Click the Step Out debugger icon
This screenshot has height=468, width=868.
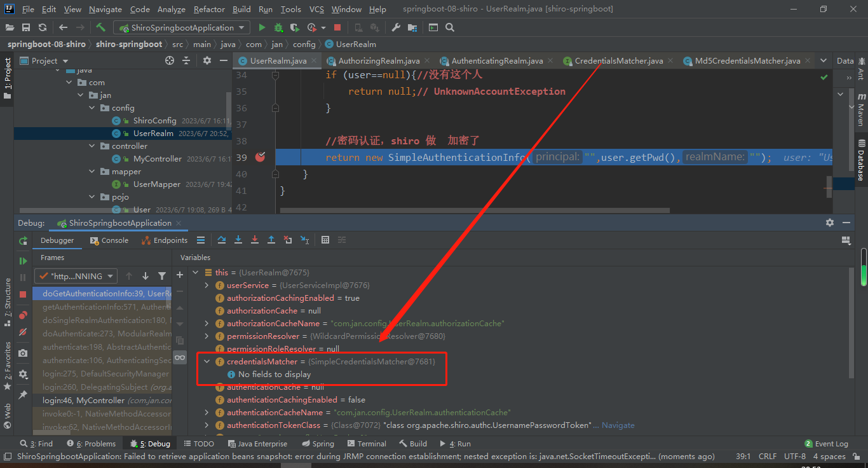[271, 240]
